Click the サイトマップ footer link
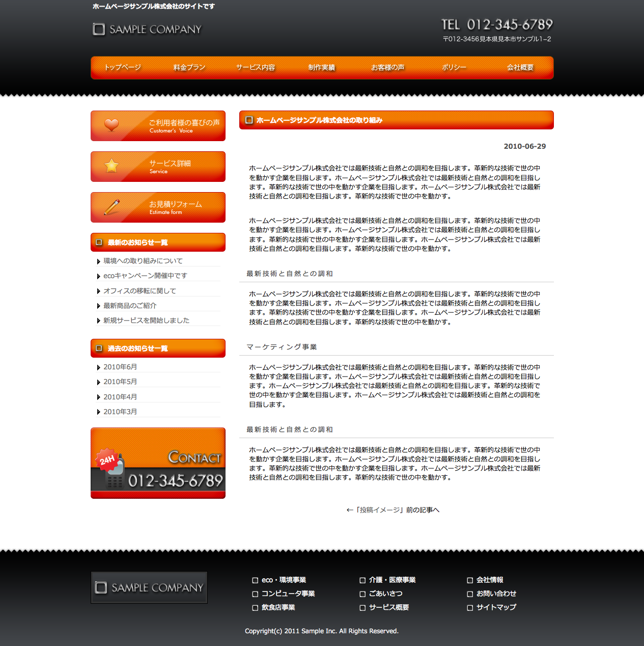The image size is (644, 646). click(x=496, y=607)
